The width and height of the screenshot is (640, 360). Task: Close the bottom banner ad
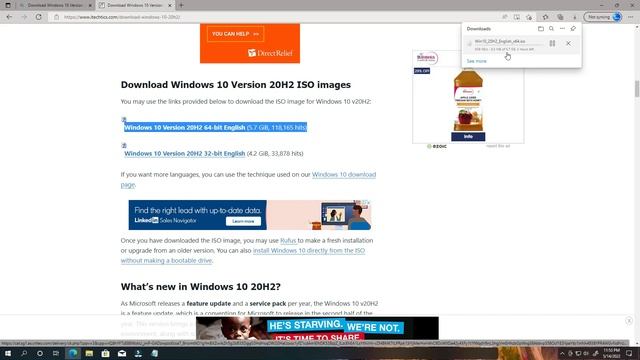[x=629, y=321]
